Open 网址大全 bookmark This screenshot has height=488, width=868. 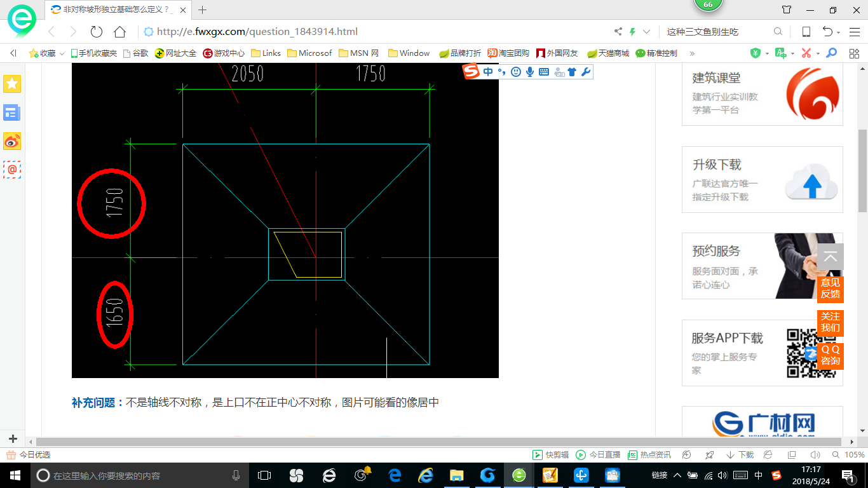176,53
